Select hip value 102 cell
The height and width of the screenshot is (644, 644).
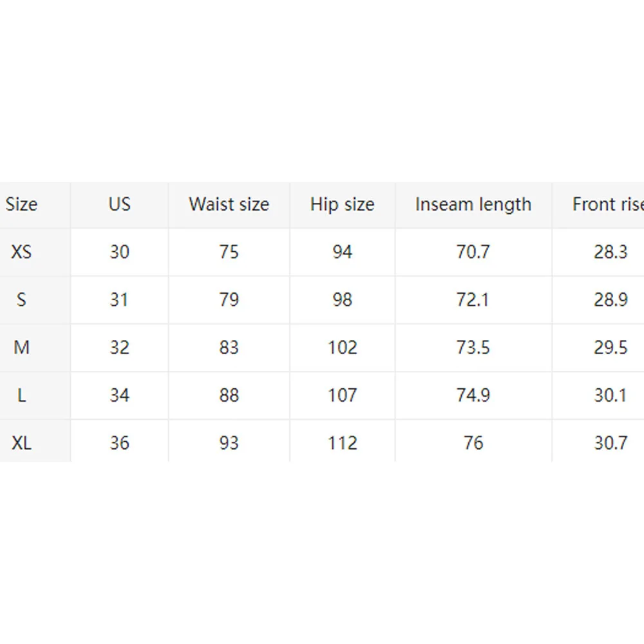[x=342, y=348]
